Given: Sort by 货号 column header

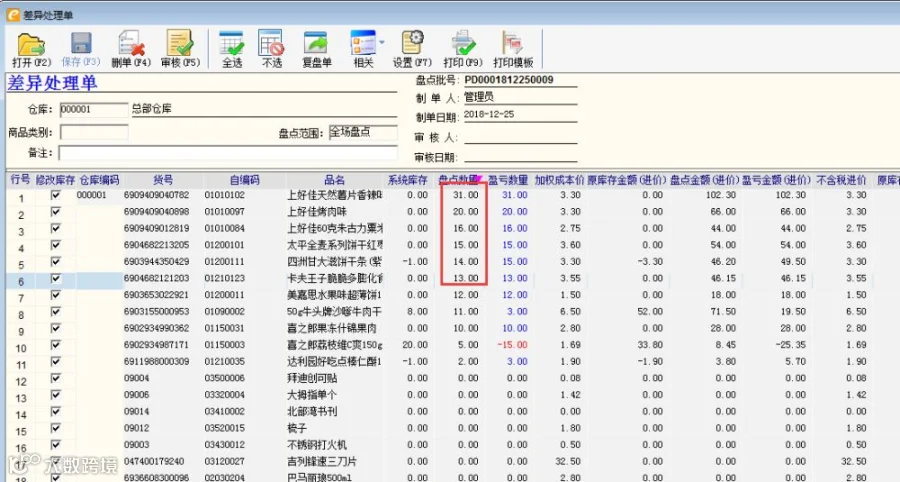Looking at the screenshot, I should (x=162, y=180).
